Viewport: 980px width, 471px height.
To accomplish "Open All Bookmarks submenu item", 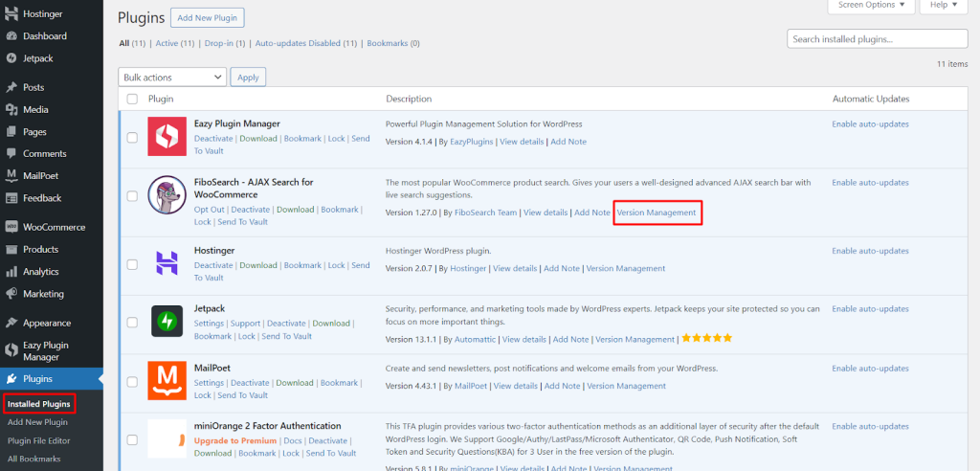I will pyautogui.click(x=33, y=459).
